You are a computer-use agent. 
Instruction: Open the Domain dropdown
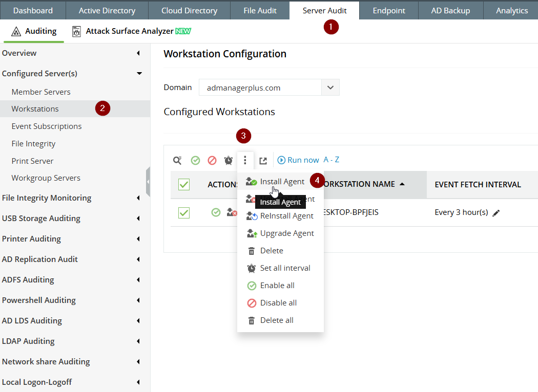330,88
